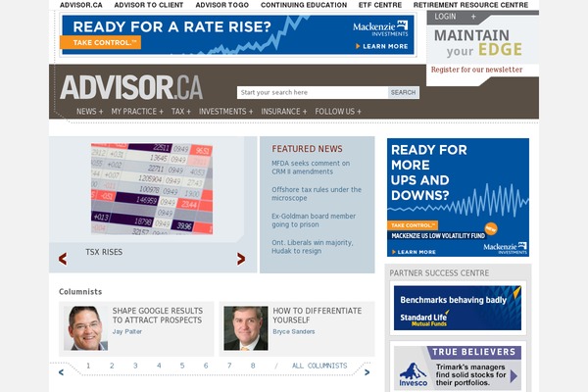
Task: Open ADVISOR.CA in top navigation
Action: (x=81, y=5)
